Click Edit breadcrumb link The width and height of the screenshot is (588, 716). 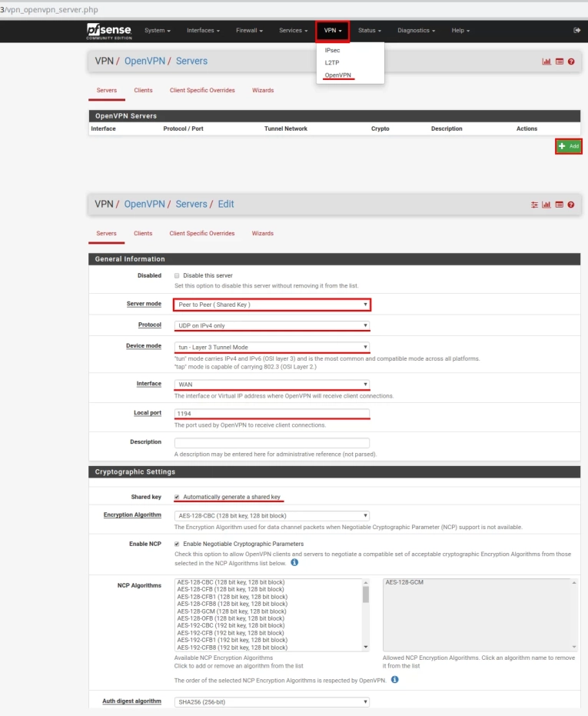click(x=226, y=204)
